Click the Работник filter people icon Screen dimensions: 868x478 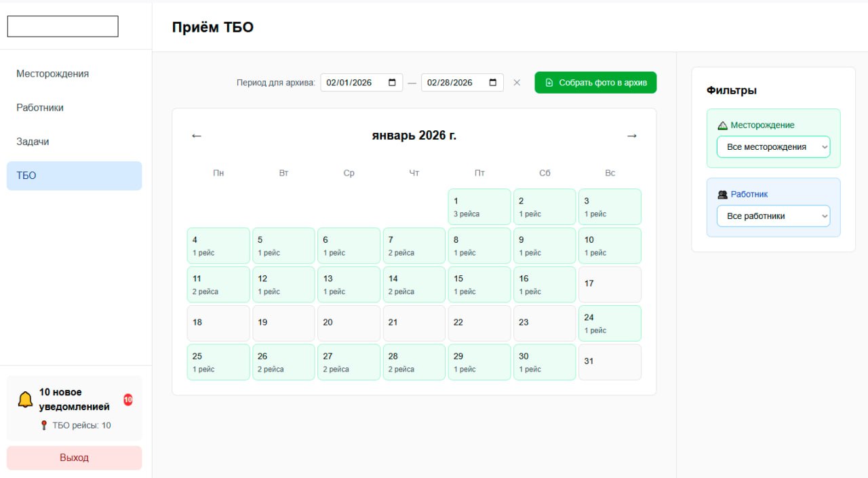(722, 195)
